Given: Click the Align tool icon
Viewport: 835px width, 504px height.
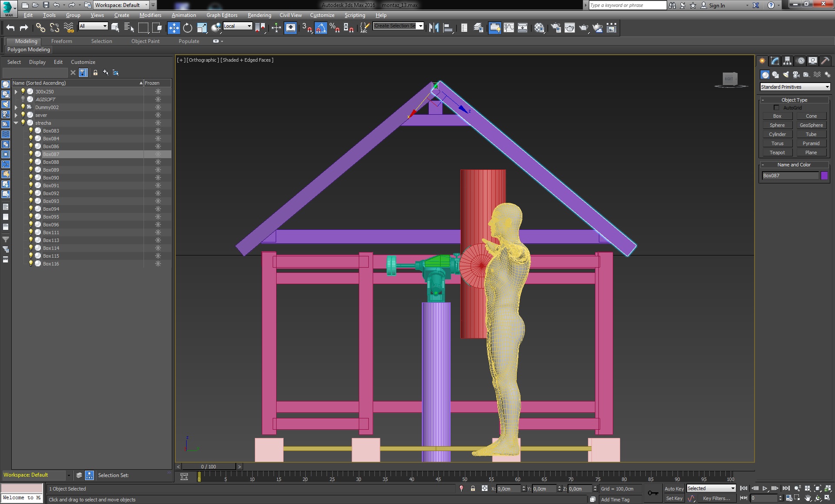Looking at the screenshot, I should pos(448,28).
